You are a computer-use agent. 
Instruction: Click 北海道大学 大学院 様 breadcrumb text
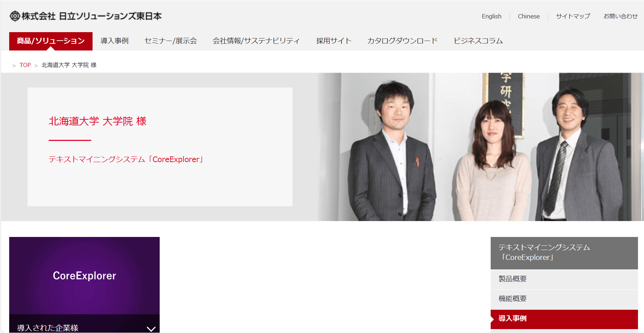coord(69,65)
